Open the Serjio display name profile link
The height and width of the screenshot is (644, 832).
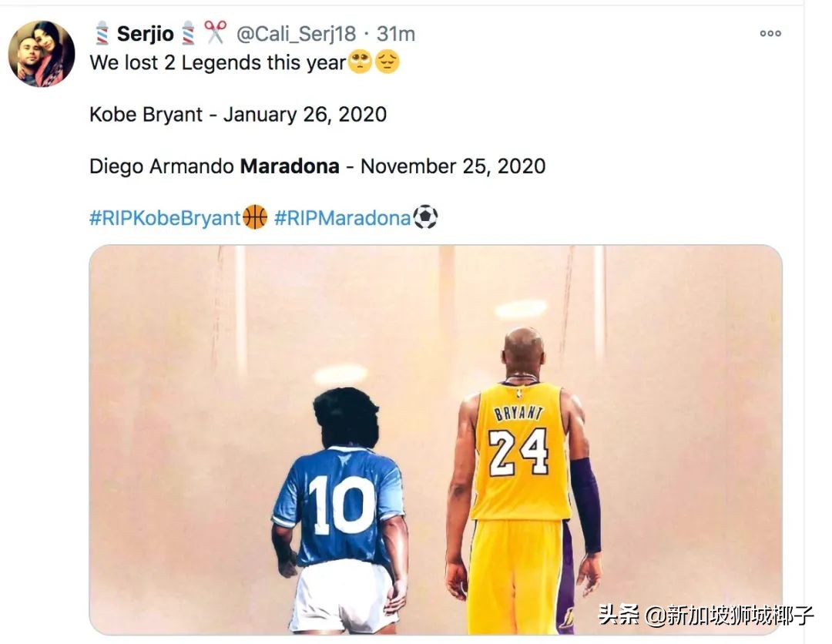coord(145,33)
